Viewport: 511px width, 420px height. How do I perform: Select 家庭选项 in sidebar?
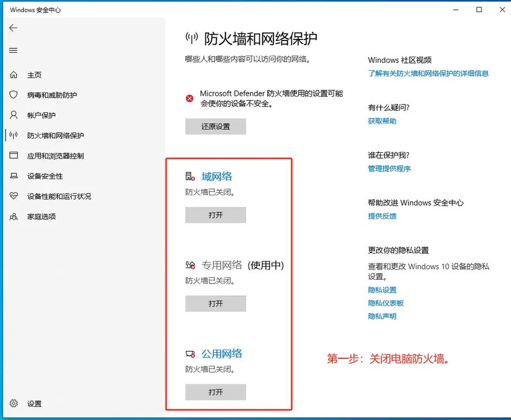coord(41,217)
